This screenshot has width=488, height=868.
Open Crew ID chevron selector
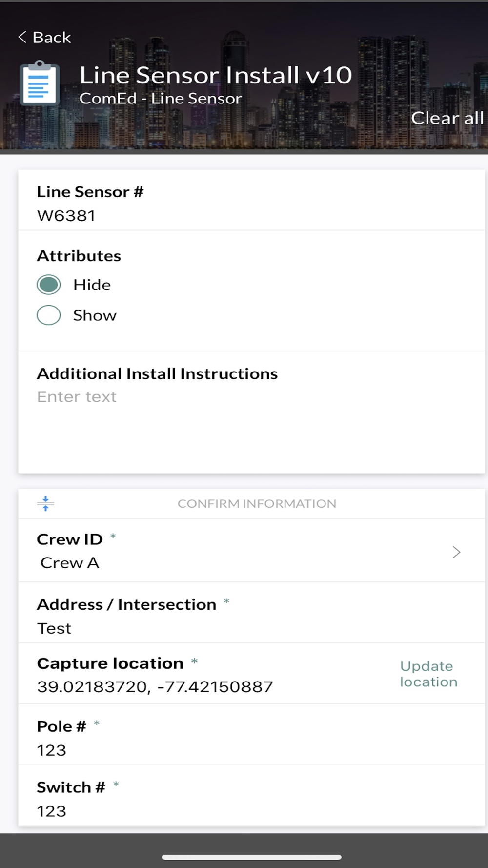coord(456,552)
